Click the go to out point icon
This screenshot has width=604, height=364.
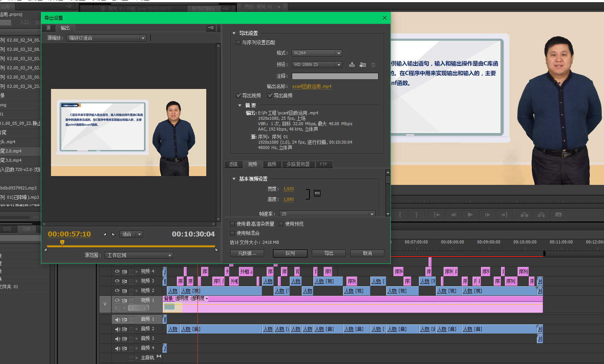coord(504,215)
